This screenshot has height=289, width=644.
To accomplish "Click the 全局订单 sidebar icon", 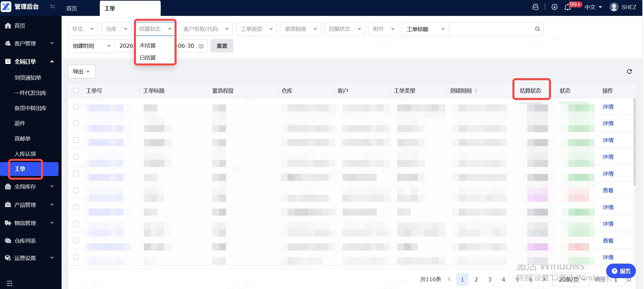I will pyautogui.click(x=8, y=62).
